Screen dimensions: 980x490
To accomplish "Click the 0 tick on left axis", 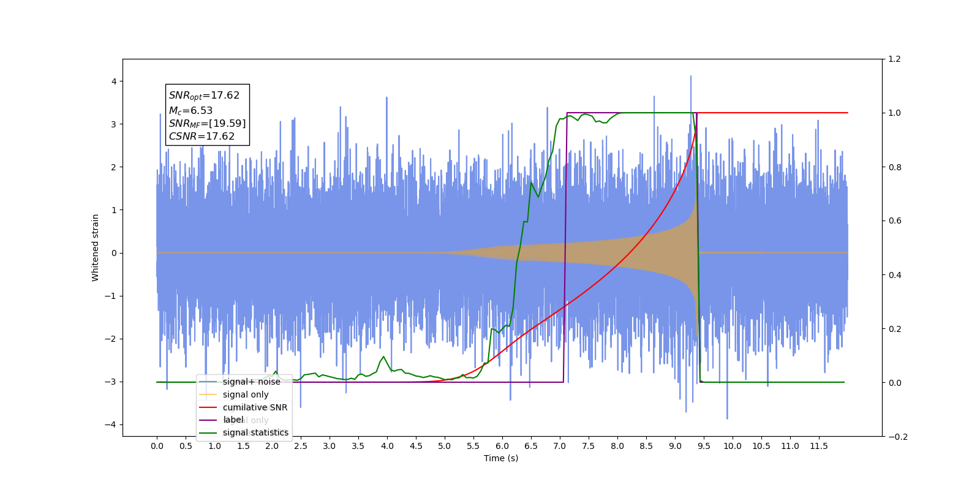I will pyautogui.click(x=114, y=253).
